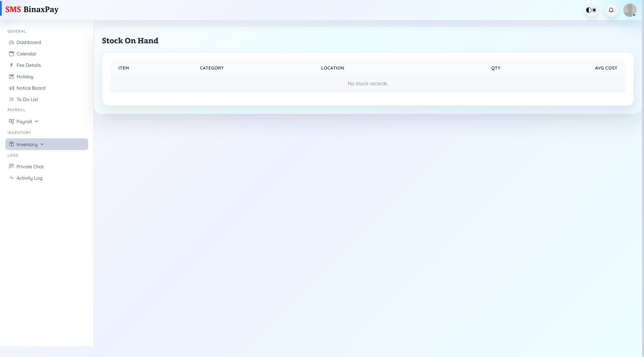Click the megaphone icon for Notice Board
The height and width of the screenshot is (357, 644).
click(12, 88)
